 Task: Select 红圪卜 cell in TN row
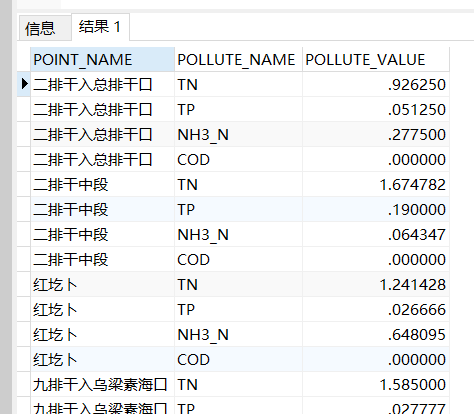[x=102, y=285]
